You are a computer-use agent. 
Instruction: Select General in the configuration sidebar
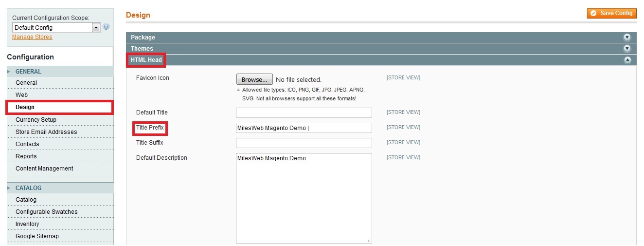pos(60,83)
